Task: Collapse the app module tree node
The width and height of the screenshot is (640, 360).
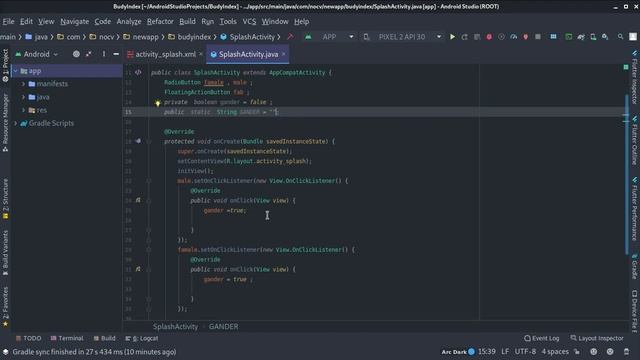Action: pyautogui.click(x=16, y=71)
